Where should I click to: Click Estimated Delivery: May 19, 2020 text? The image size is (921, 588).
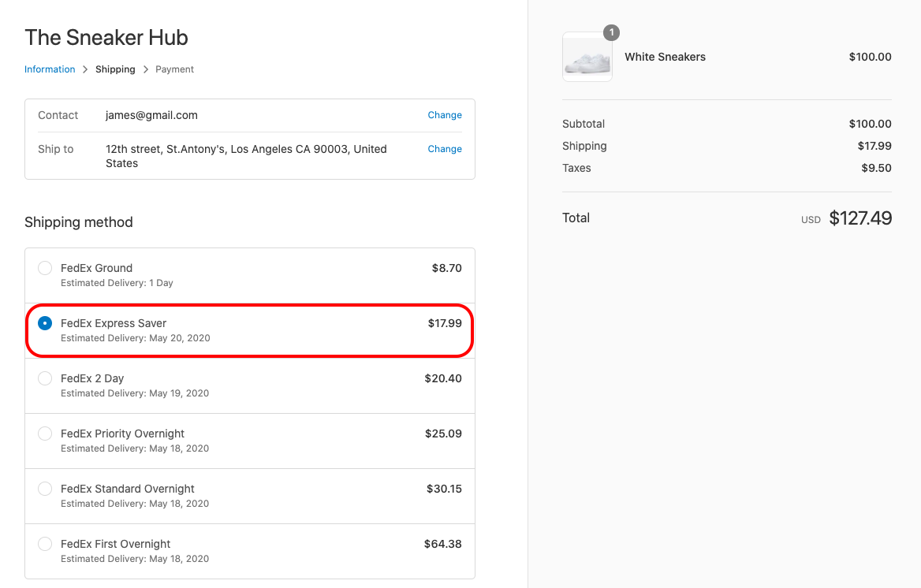coord(135,393)
